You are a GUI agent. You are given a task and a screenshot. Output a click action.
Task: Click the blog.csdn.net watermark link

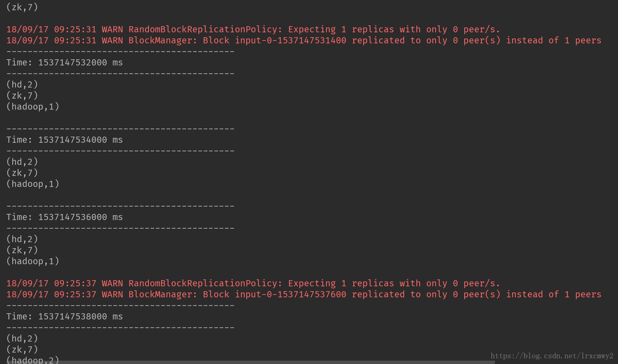(552, 356)
